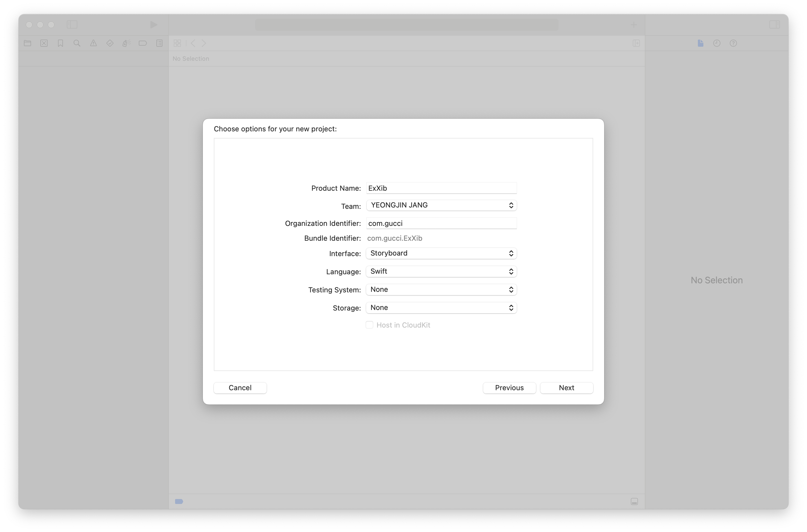Viewport: 807px width, 532px height.
Task: Open the Test navigator diamond icon
Action: tap(110, 43)
